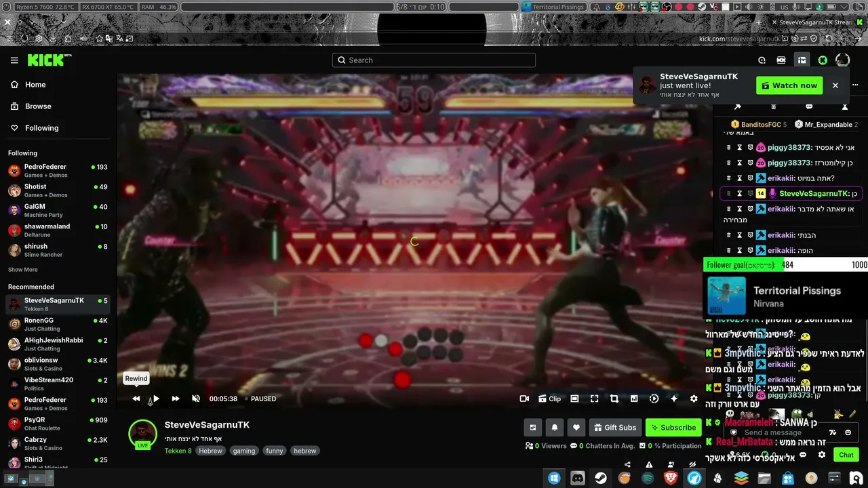The image size is (868, 488).
Task: Toggle stream notifications bell
Action: coord(555,428)
